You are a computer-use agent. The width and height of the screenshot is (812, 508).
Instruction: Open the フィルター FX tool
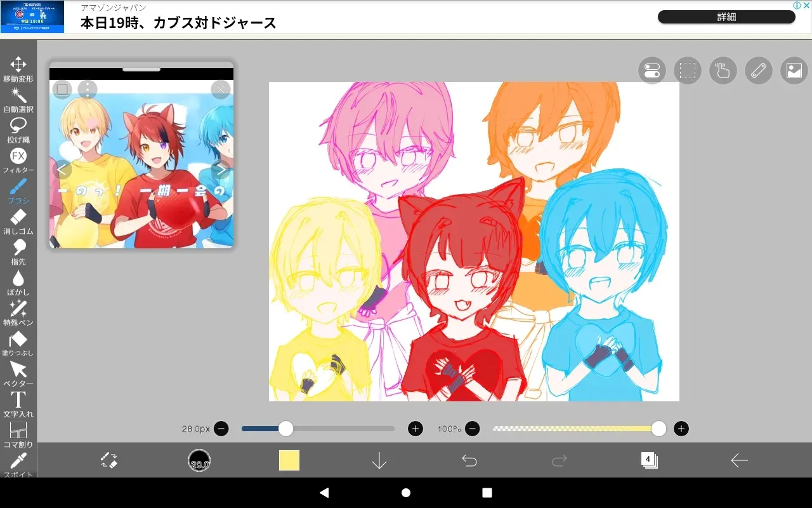(x=18, y=161)
